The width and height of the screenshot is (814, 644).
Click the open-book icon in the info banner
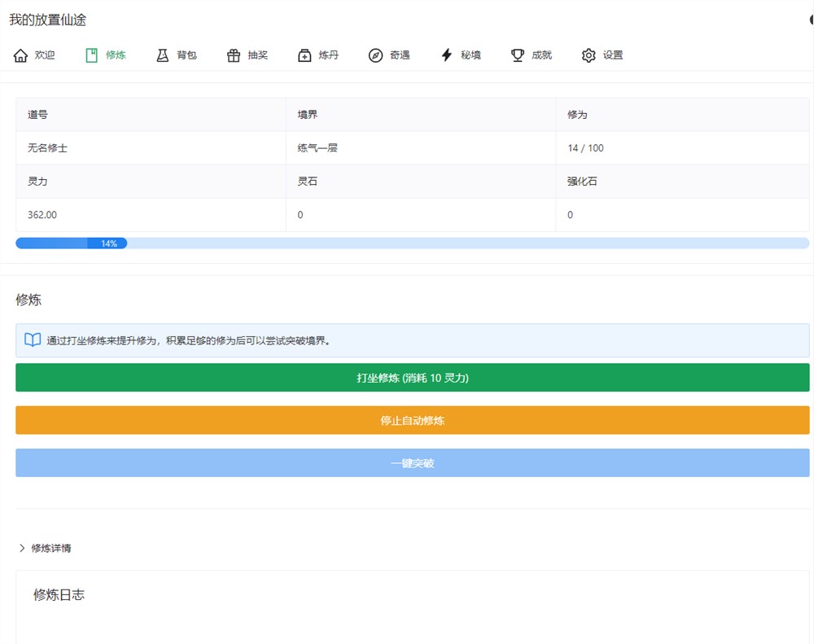click(x=33, y=340)
